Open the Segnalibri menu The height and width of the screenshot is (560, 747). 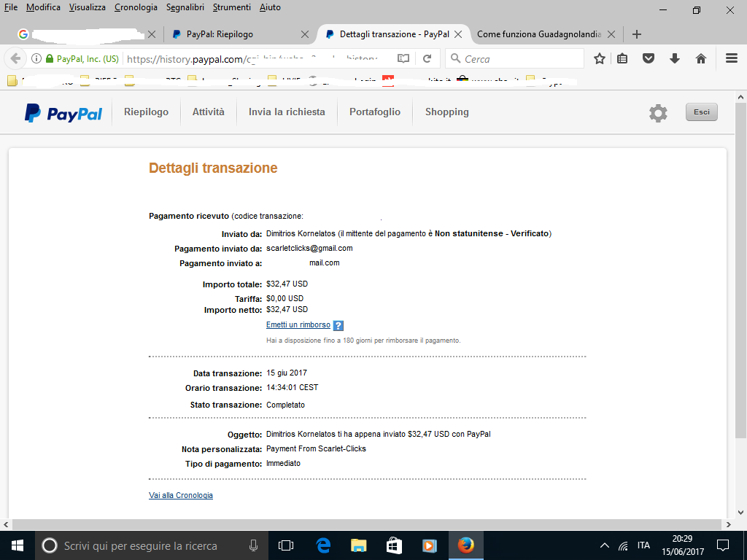tap(185, 7)
